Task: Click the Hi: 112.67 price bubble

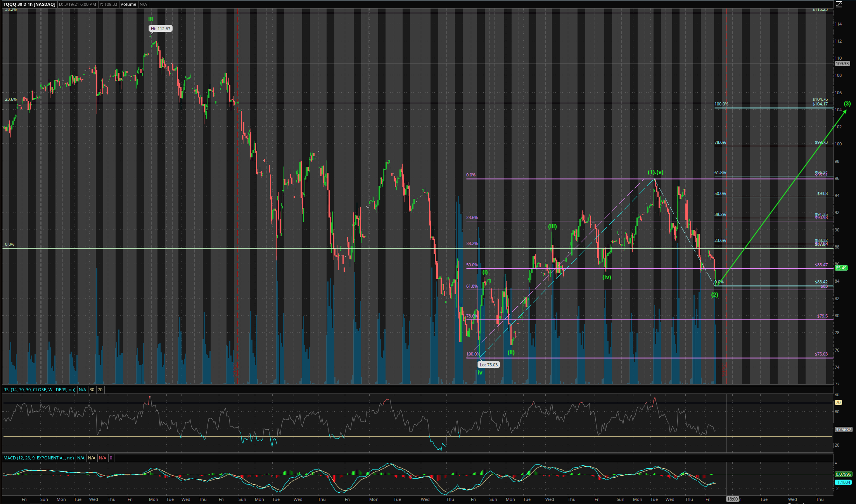Action: pyautogui.click(x=161, y=29)
